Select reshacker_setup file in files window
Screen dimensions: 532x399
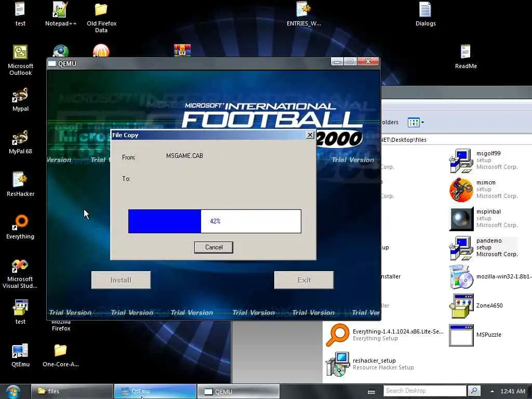[x=370, y=364]
